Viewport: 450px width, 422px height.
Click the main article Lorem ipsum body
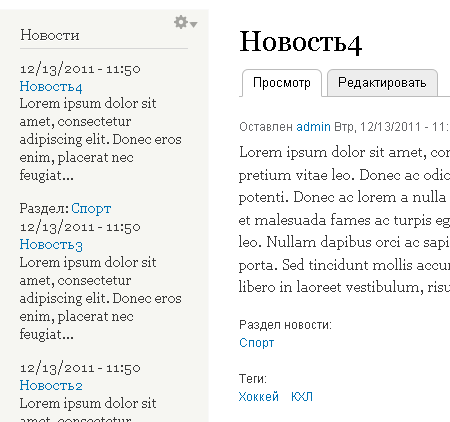(x=344, y=220)
